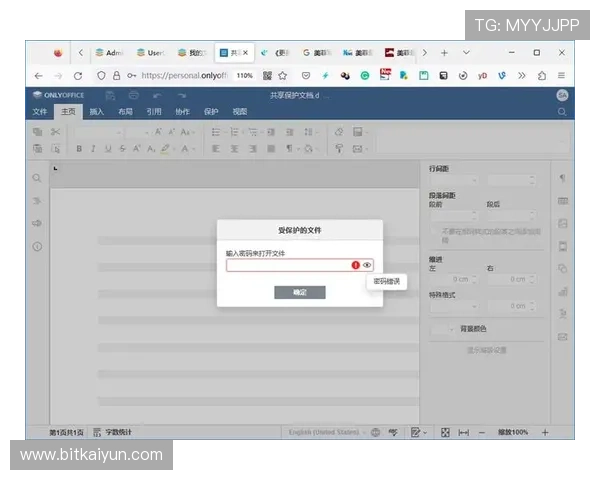
Task: Open the 文件 menu tab
Action: (40, 112)
